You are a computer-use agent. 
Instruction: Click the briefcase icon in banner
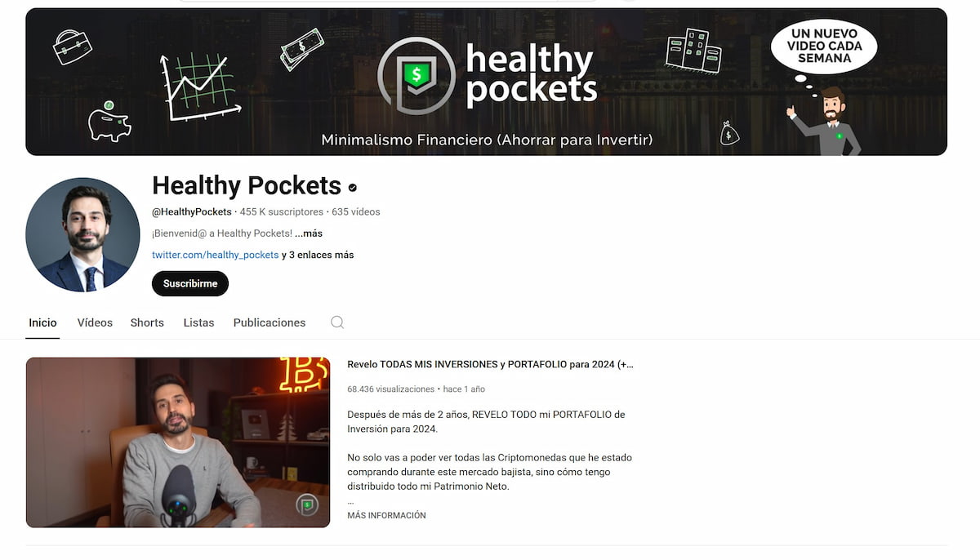pos(72,47)
